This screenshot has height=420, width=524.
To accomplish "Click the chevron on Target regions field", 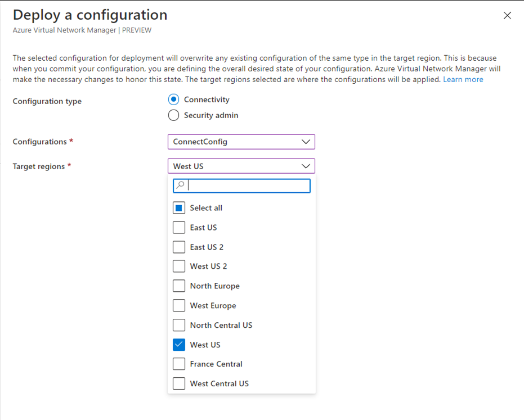I will click(x=306, y=166).
